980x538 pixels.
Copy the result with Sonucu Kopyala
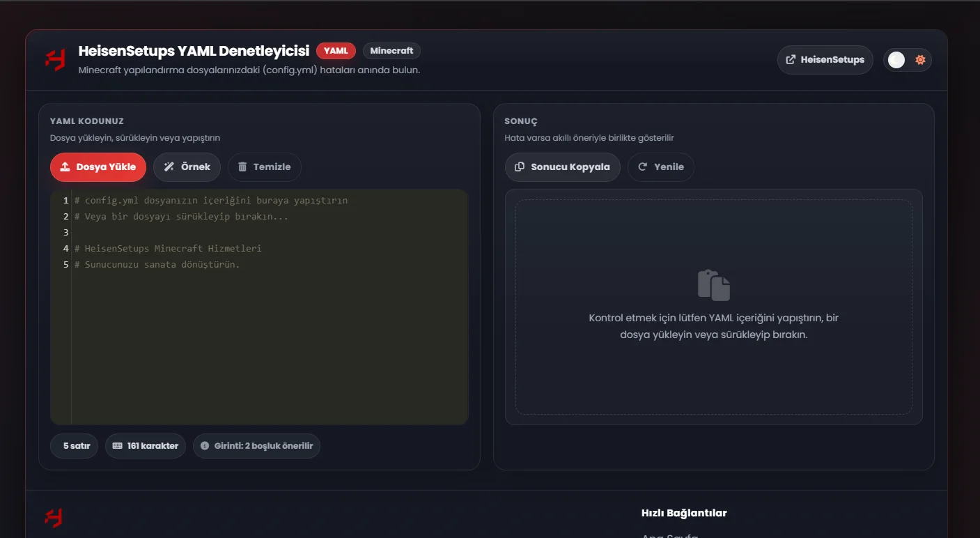(562, 167)
